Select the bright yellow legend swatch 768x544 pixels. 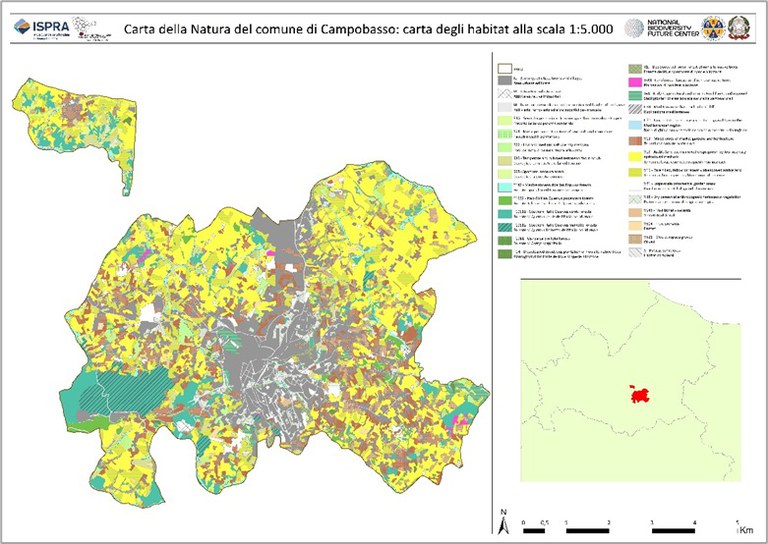click(633, 155)
